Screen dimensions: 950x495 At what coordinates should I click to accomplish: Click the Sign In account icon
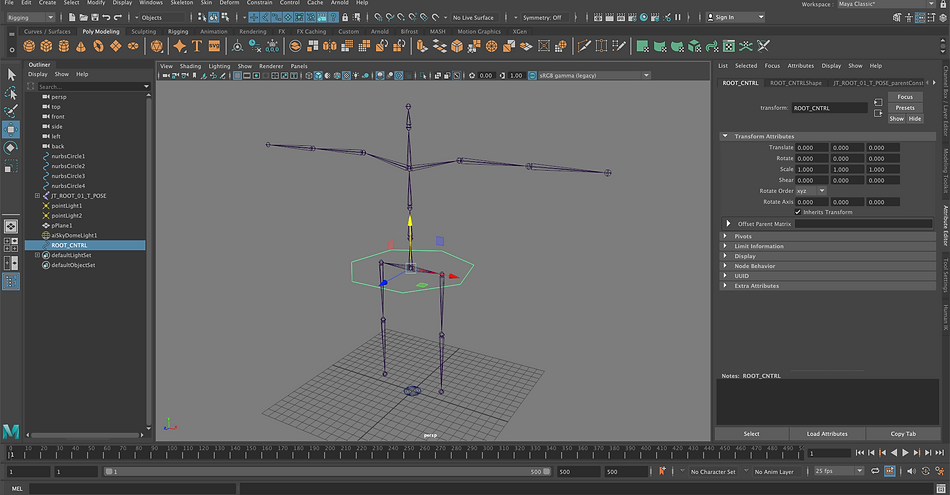click(x=711, y=17)
